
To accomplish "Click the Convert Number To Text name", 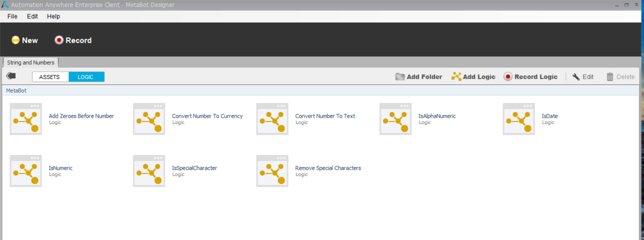I will (x=325, y=116).
